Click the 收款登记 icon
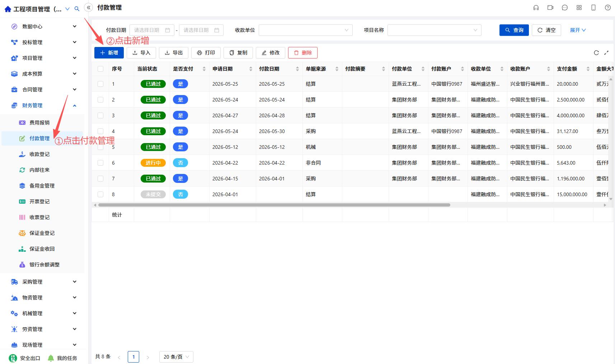This screenshot has height=364, width=615. pos(22,154)
